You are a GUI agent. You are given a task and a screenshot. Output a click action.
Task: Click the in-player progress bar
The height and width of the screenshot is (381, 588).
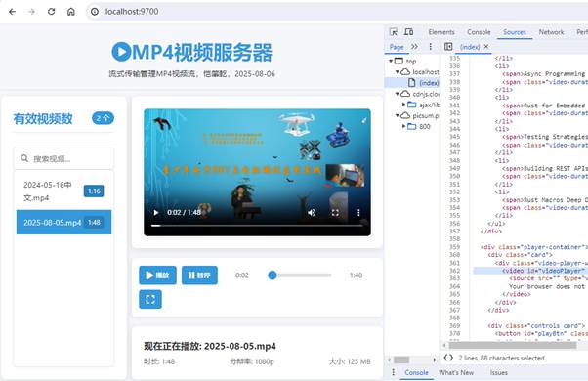click(x=257, y=226)
